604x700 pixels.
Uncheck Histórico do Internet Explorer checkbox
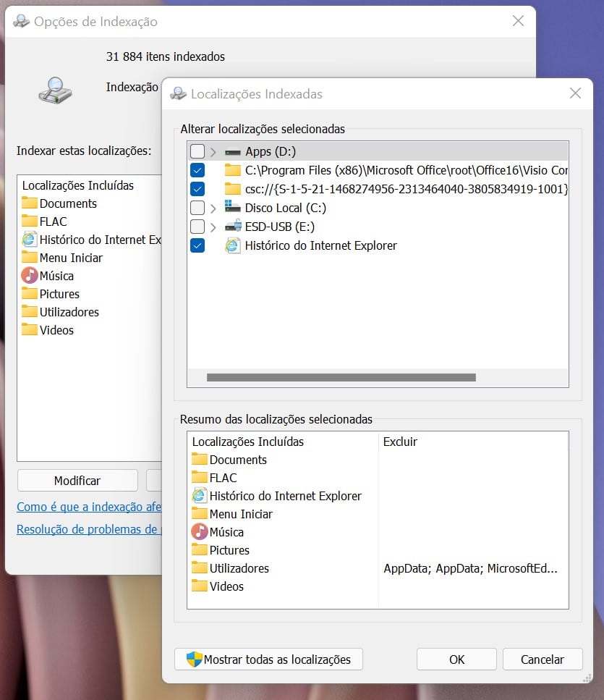[197, 245]
